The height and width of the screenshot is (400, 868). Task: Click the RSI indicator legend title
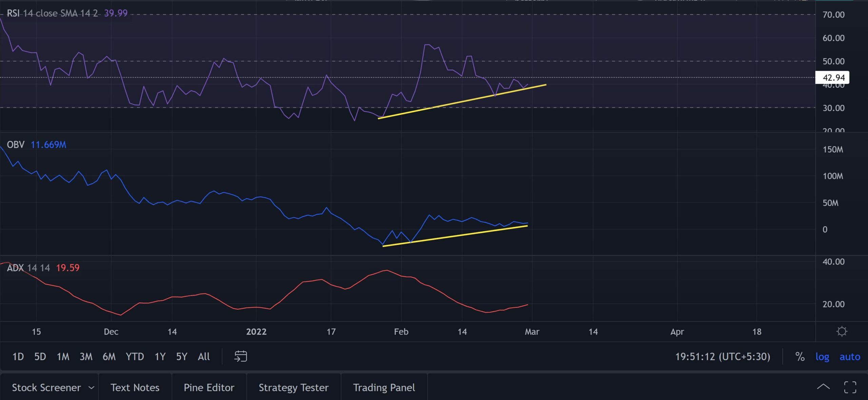(x=13, y=13)
